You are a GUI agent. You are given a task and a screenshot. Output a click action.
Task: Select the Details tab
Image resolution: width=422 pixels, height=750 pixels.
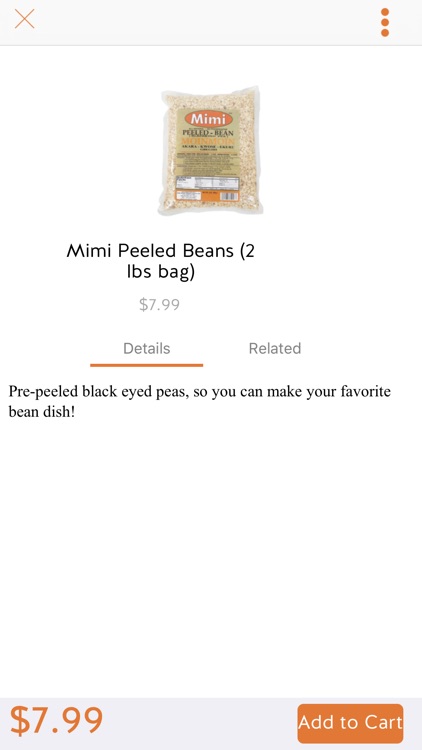(146, 348)
